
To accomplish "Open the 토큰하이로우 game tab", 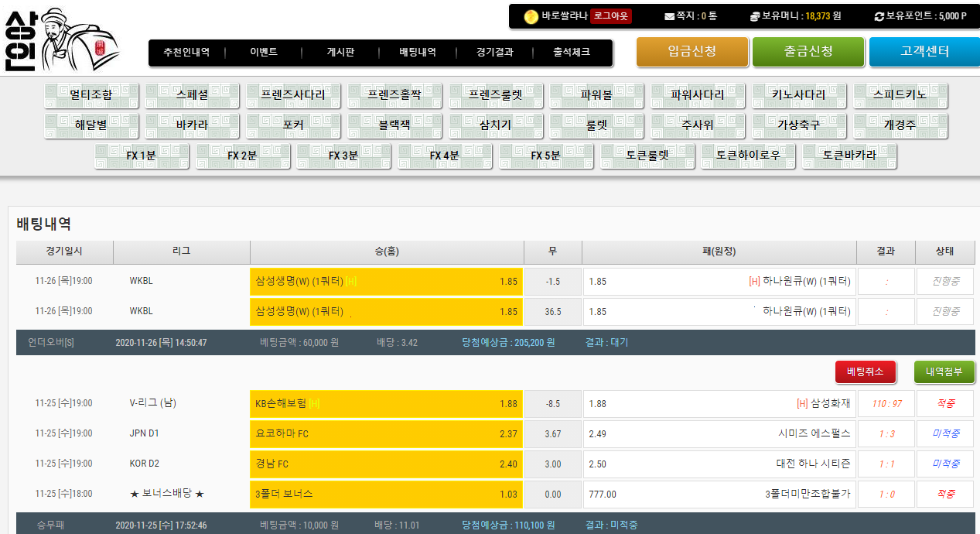I will click(x=748, y=156).
